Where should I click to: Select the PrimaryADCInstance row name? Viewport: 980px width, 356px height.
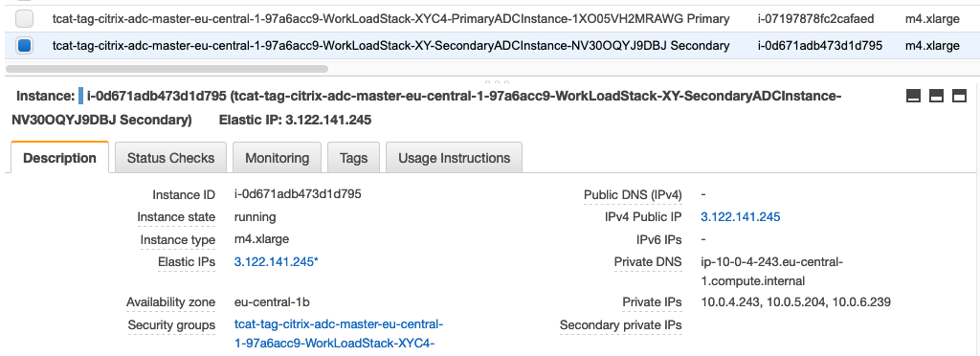(390, 19)
